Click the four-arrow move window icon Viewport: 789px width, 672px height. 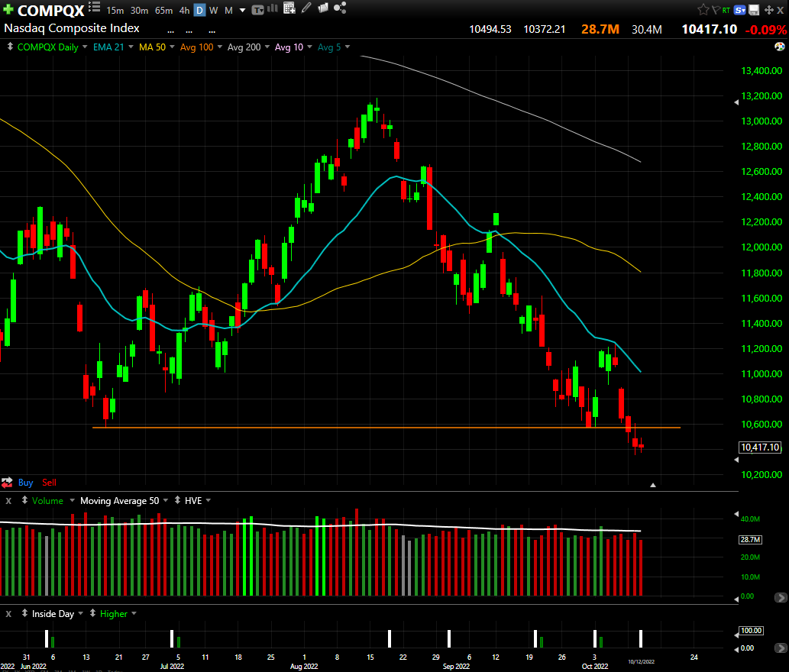pos(769,10)
